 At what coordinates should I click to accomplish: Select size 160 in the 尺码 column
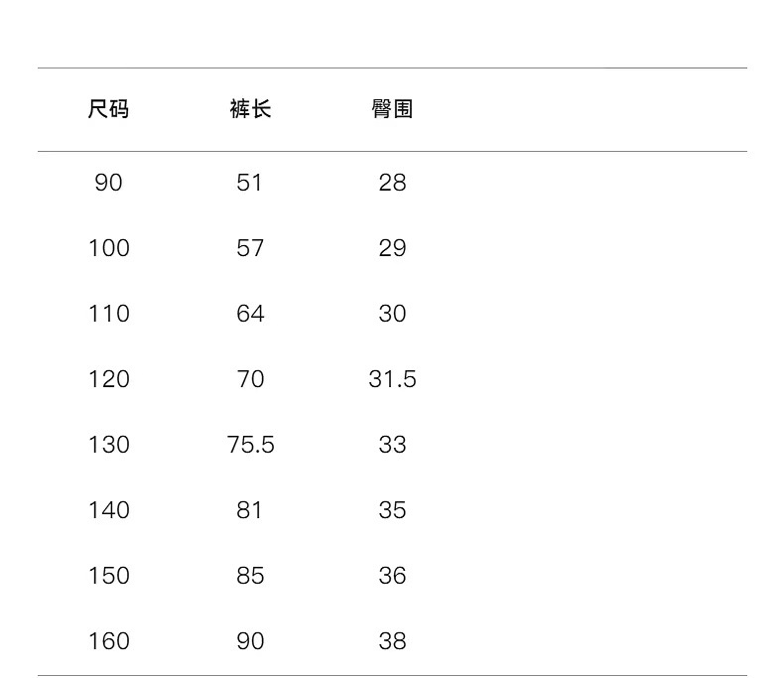click(108, 641)
